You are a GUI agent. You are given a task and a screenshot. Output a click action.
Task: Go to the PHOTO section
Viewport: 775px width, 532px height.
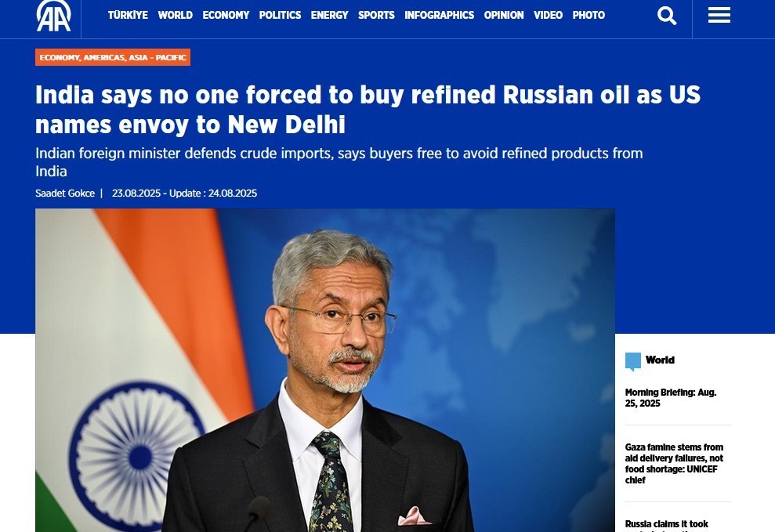(588, 16)
